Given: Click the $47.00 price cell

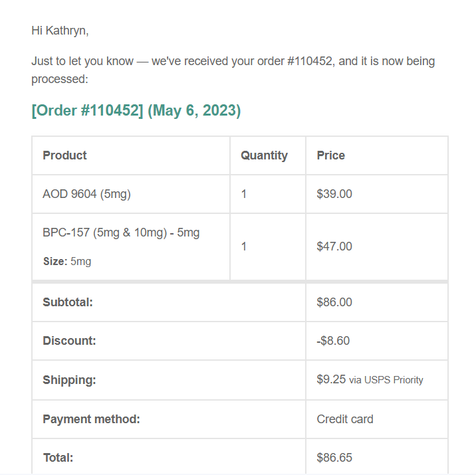Looking at the screenshot, I should coord(334,246).
